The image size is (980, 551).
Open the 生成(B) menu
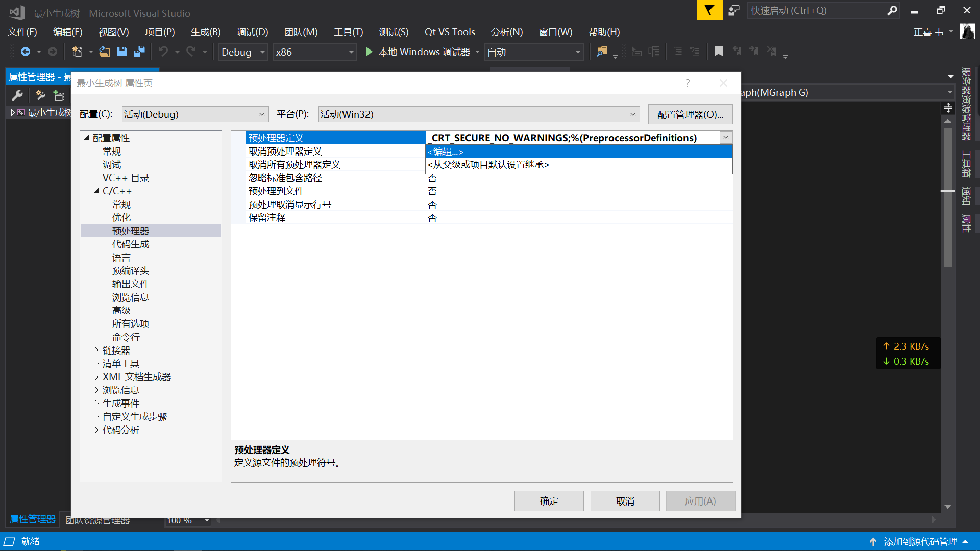206,32
